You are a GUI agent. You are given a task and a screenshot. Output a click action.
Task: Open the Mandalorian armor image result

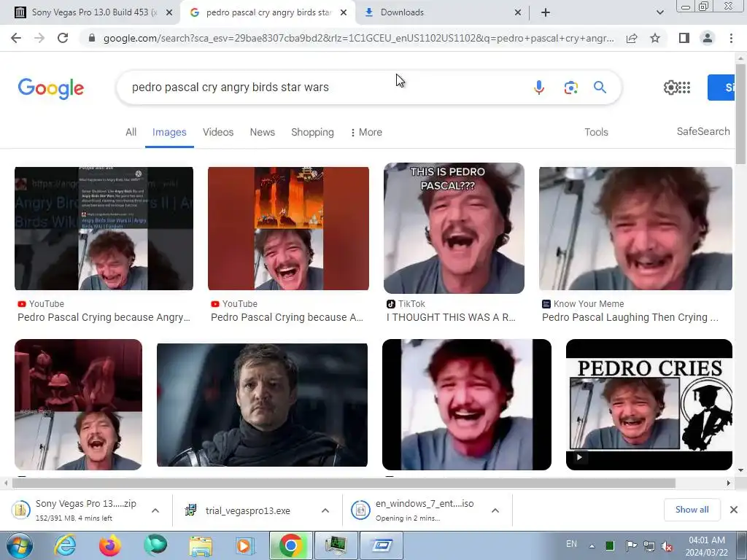pos(262,405)
